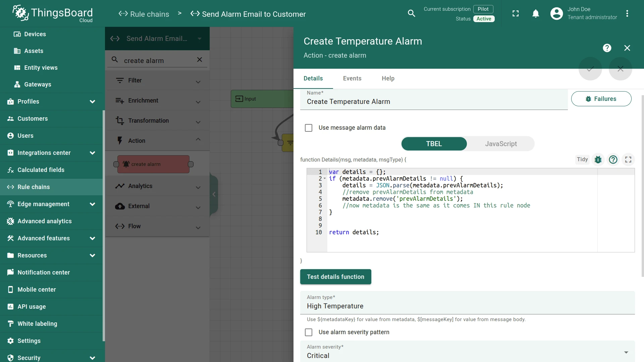
Task: Open the script editor help icon
Action: click(613, 160)
